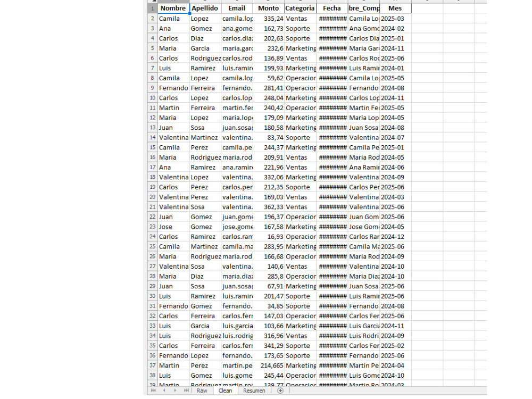
Task: Click Monto cell 248,04
Action: [268, 98]
